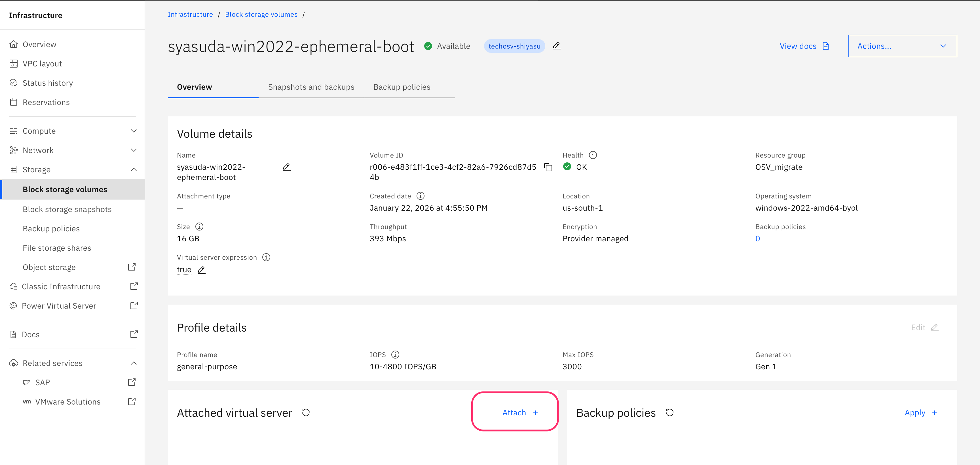Refresh the Attached virtual server section
980x465 pixels.
pos(306,412)
